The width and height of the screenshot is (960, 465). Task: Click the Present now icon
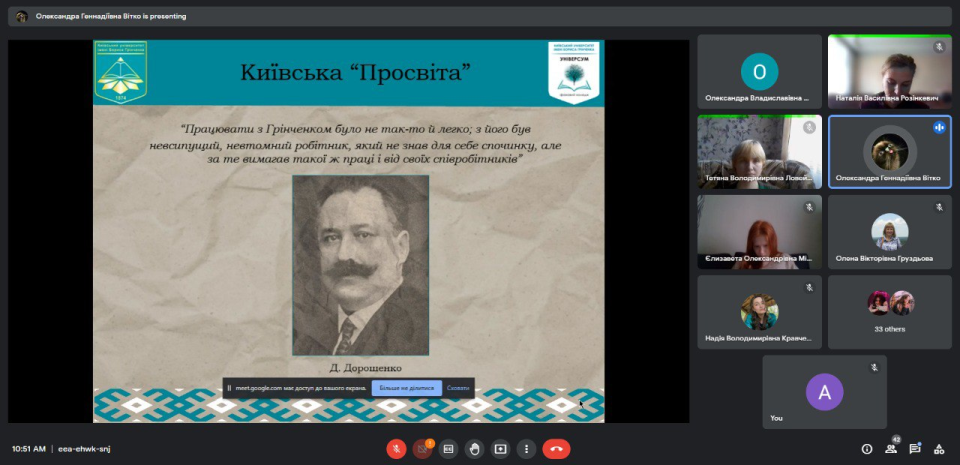click(500, 449)
